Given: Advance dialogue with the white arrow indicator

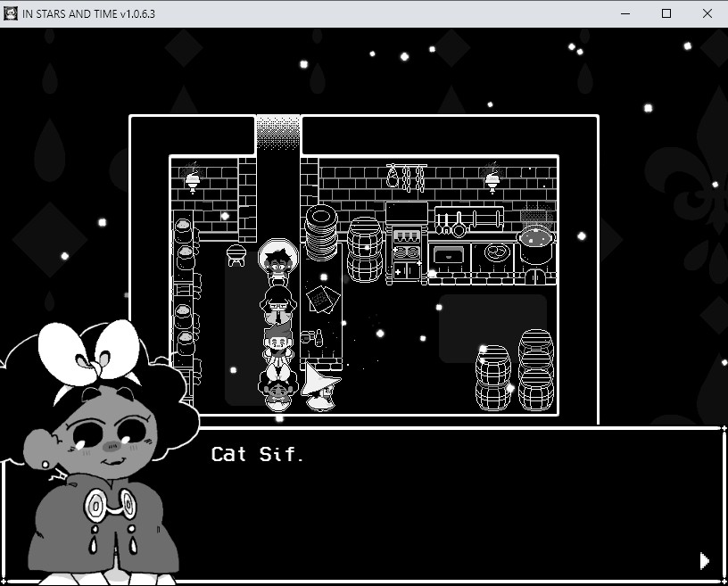Looking at the screenshot, I should tap(704, 561).
